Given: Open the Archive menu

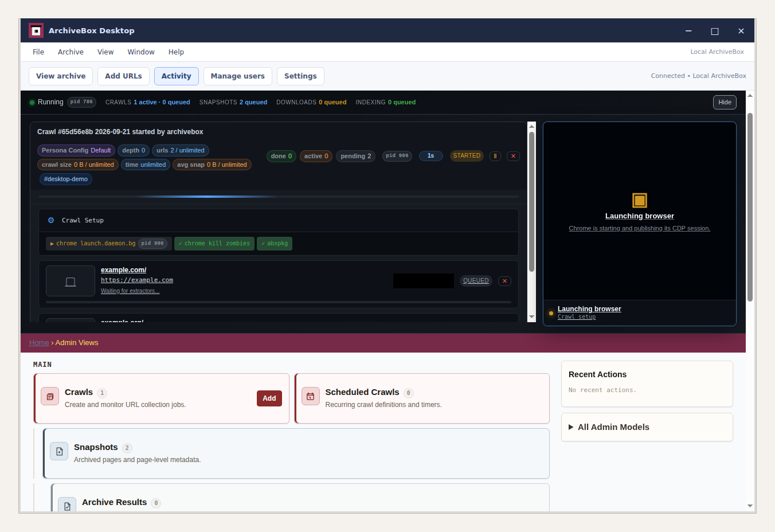Looking at the screenshot, I should [x=71, y=52].
